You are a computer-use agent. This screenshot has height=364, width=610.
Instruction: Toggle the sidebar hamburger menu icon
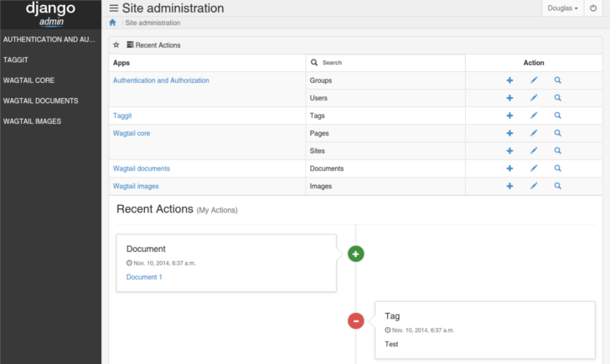(114, 8)
